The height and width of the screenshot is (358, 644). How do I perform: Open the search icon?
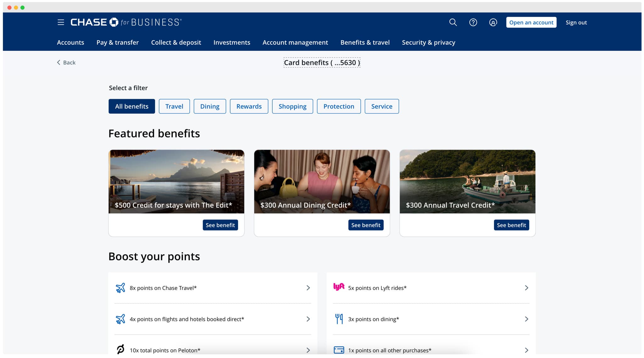(x=453, y=22)
